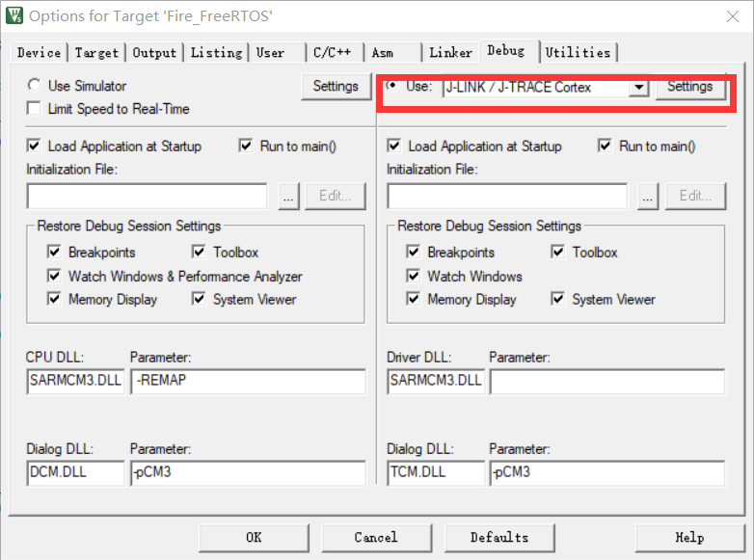Click the hardware Initialization File field
The width and height of the screenshot is (754, 560).
507,196
